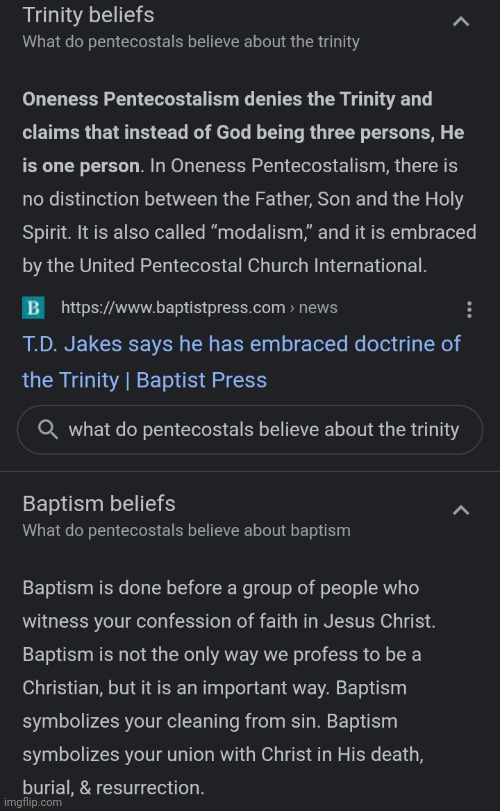Click the Baptist Press "B" favicon
500x811 pixels.
pos(33,308)
